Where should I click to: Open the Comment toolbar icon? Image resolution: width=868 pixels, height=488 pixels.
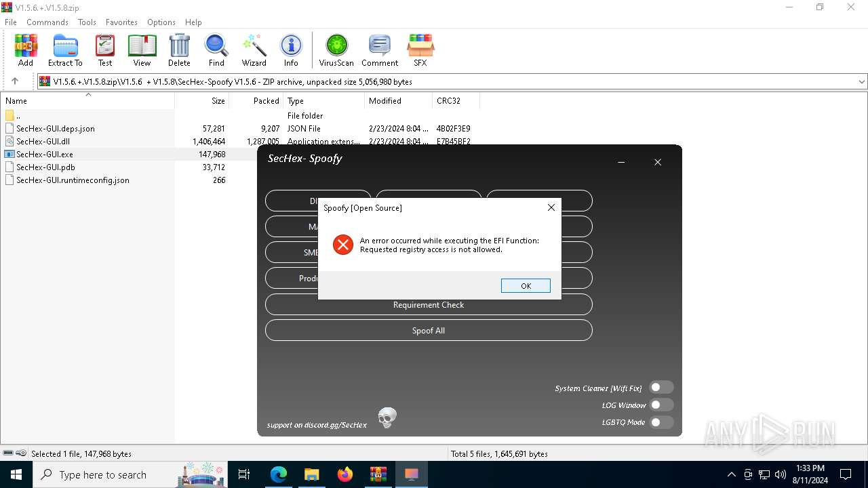pyautogui.click(x=380, y=51)
